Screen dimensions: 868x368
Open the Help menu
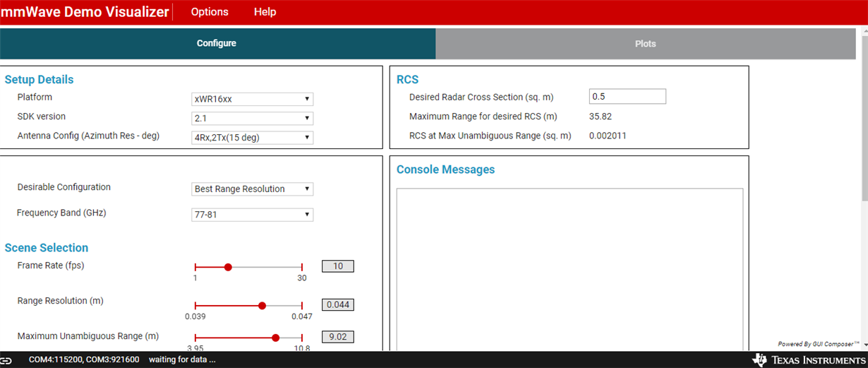265,12
